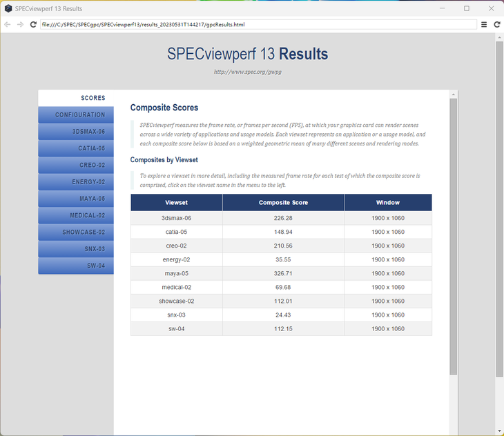Click the Composite Score column header

click(283, 203)
